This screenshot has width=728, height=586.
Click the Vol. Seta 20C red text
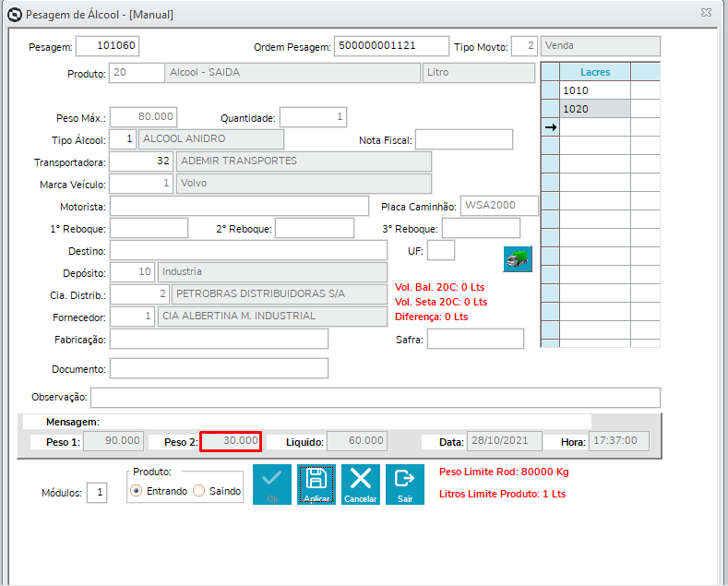pos(441,302)
